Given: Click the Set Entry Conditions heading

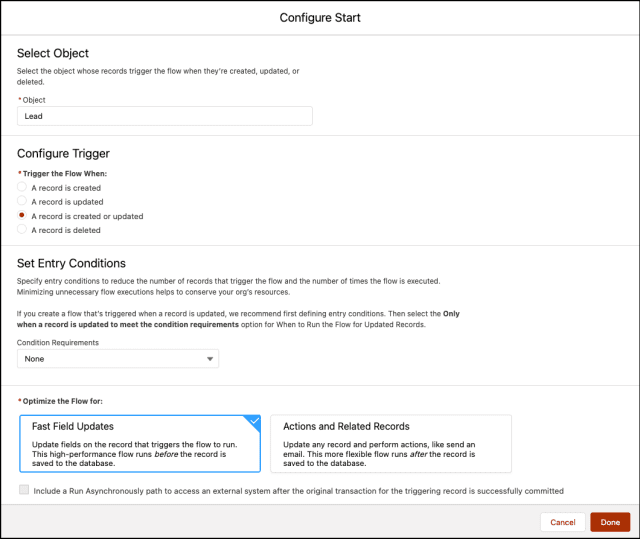Looking at the screenshot, I should 71,264.
